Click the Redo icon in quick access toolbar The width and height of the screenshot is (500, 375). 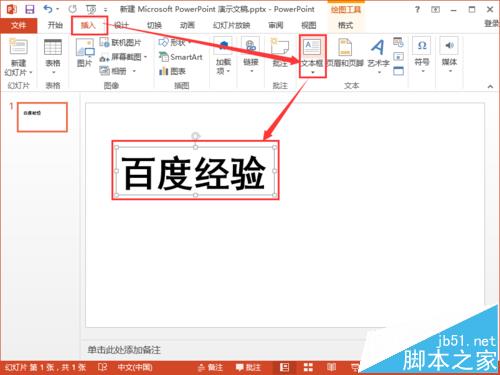coord(72,9)
